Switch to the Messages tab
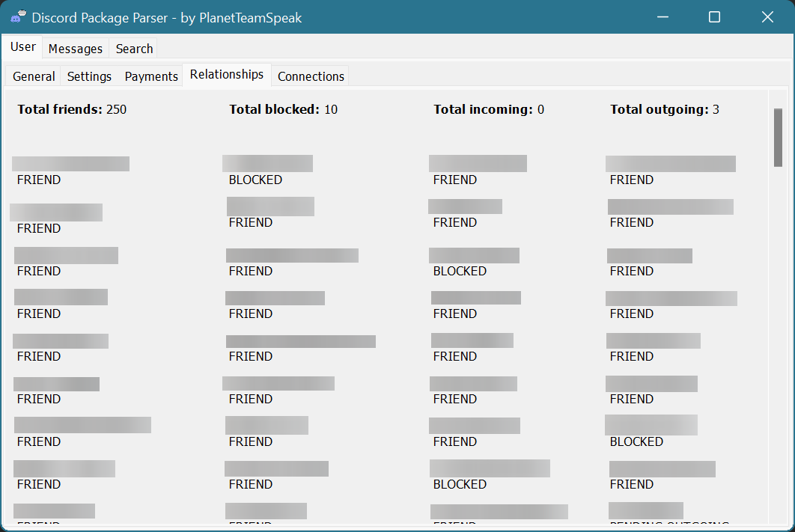 [75, 49]
